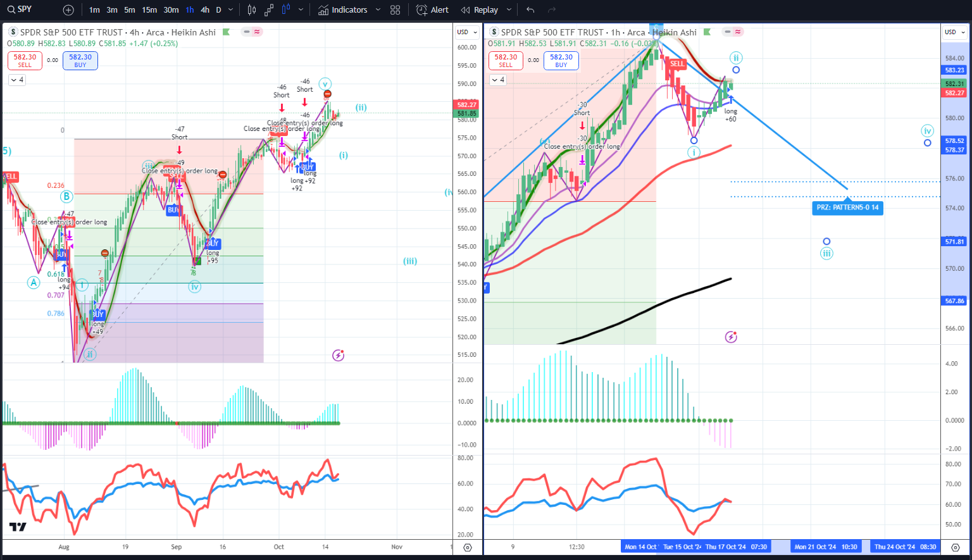Click the 'Thu 24 Oct '24 08:30' time label
This screenshot has width=972, height=560.
click(x=905, y=547)
